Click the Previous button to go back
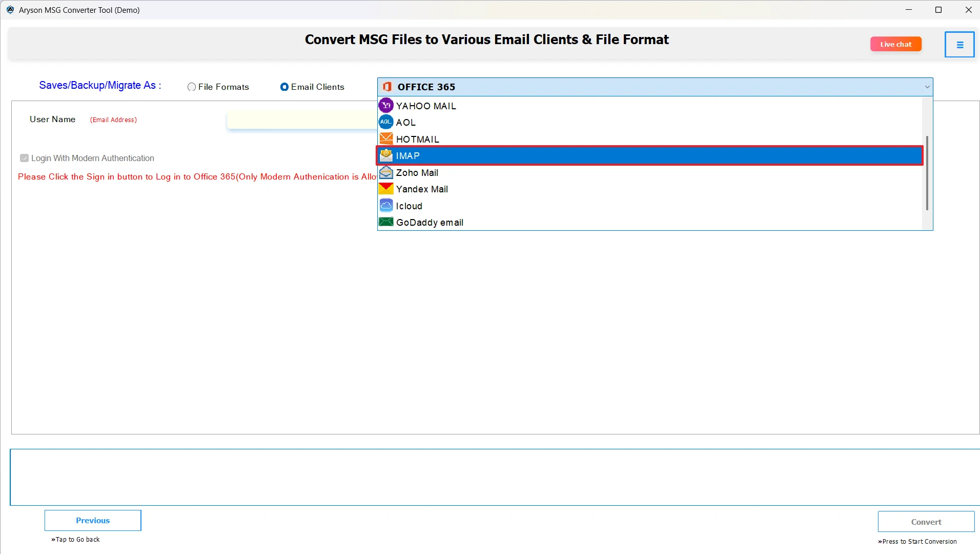Screen dimensions: 980x554 point(93,520)
